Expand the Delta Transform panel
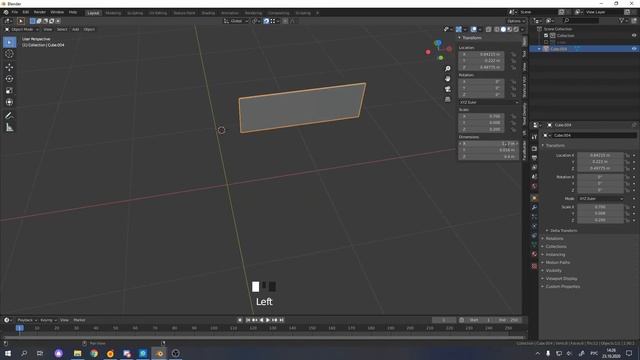 [563, 231]
